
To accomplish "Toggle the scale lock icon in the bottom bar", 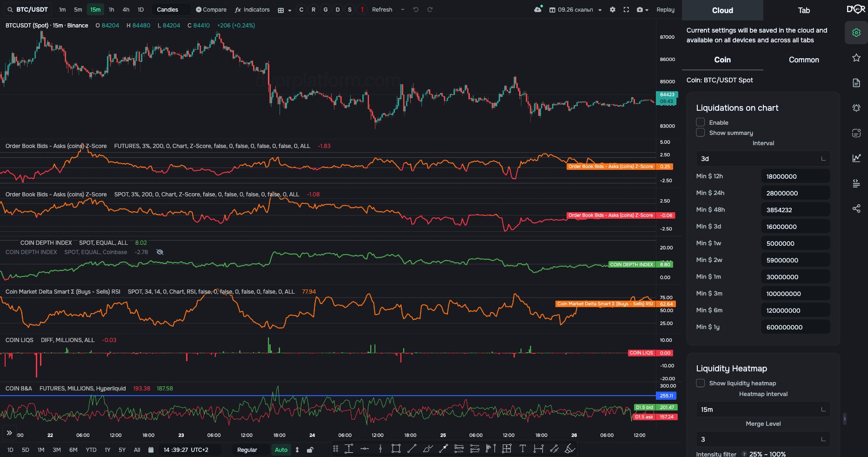I will [310, 450].
